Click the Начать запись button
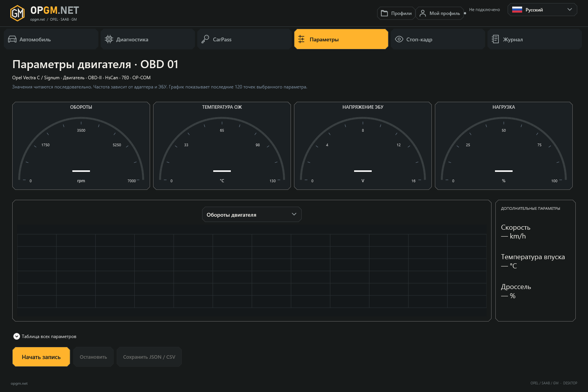The width and height of the screenshot is (588, 392). coord(41,357)
